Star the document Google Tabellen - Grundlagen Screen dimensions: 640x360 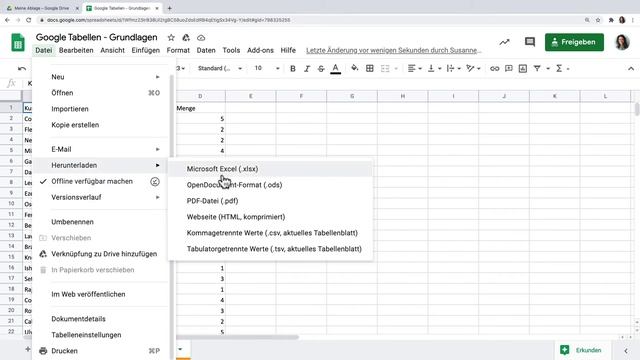[x=171, y=38]
